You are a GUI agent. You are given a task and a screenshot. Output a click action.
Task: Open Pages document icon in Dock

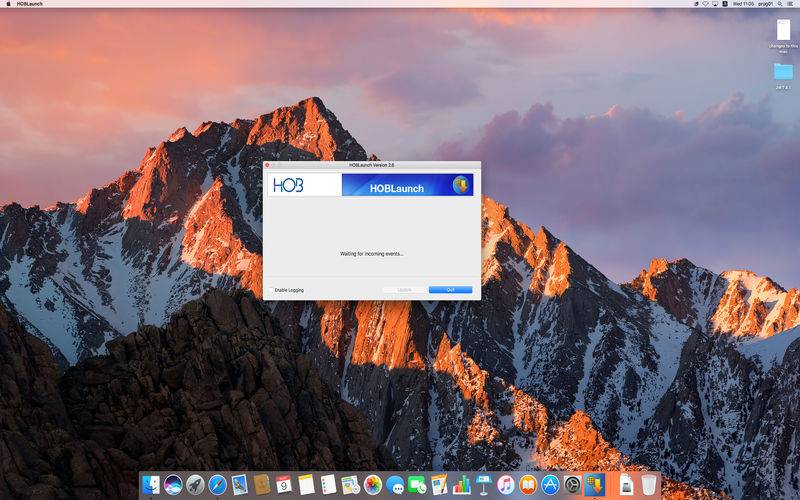click(439, 485)
